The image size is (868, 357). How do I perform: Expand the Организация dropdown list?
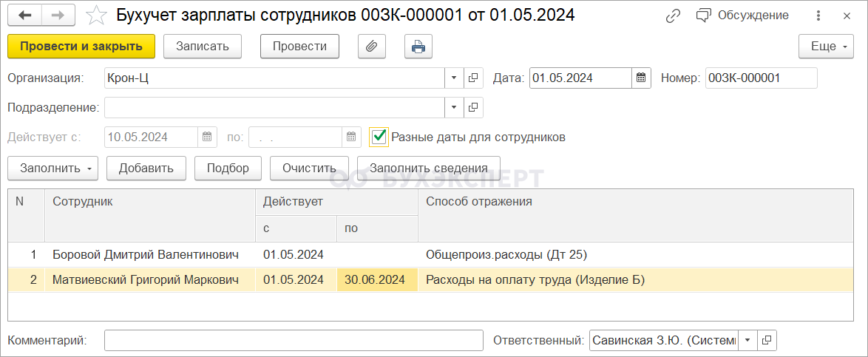coord(454,78)
